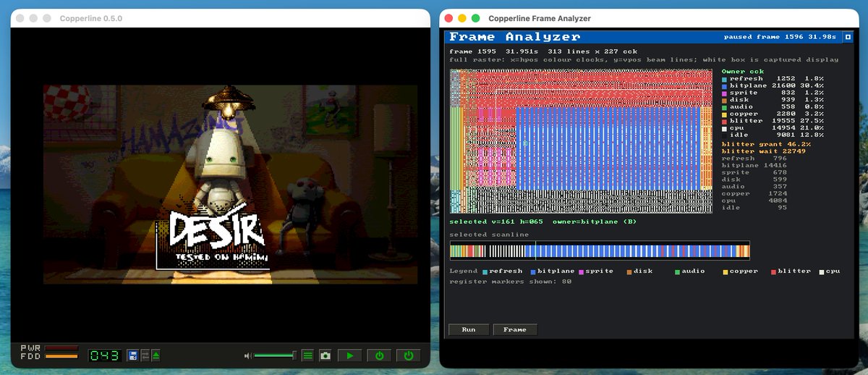Click the sprite swatch in the Legend row

[x=582, y=271]
